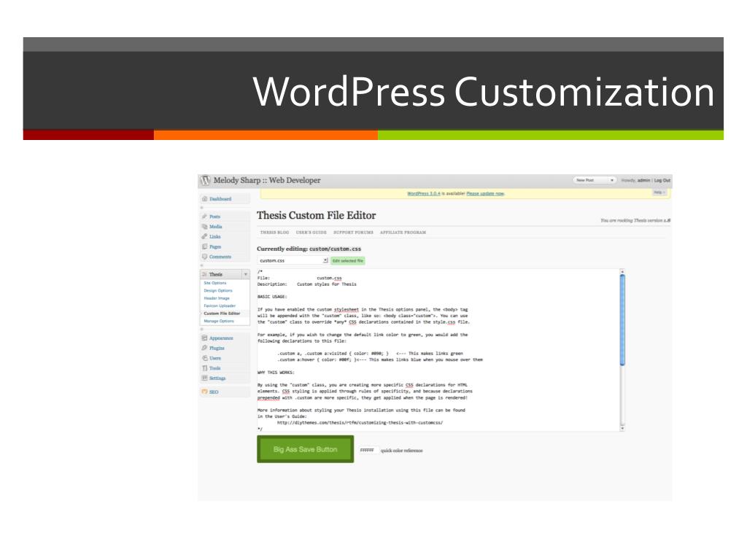Click the Posts pin icon

coord(204,217)
